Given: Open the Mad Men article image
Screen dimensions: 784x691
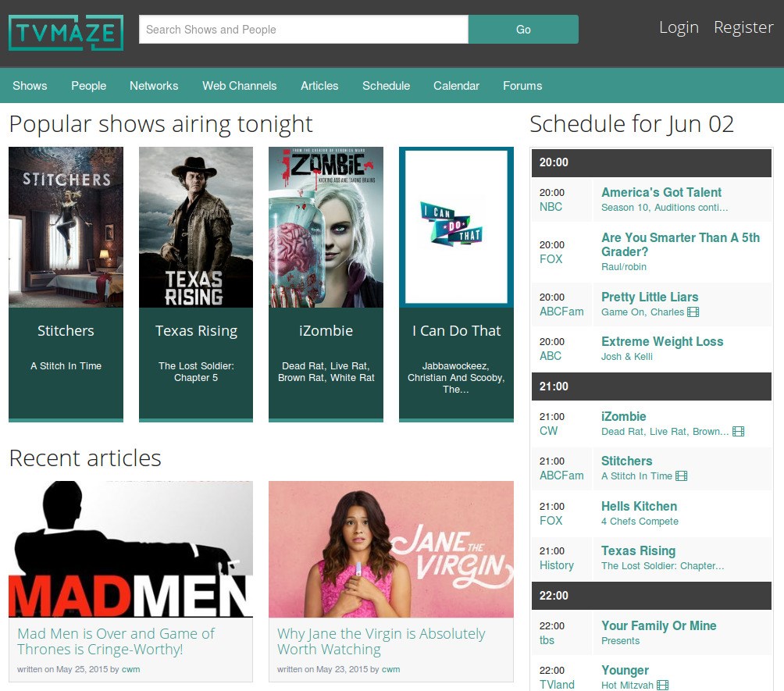Looking at the screenshot, I should point(130,549).
